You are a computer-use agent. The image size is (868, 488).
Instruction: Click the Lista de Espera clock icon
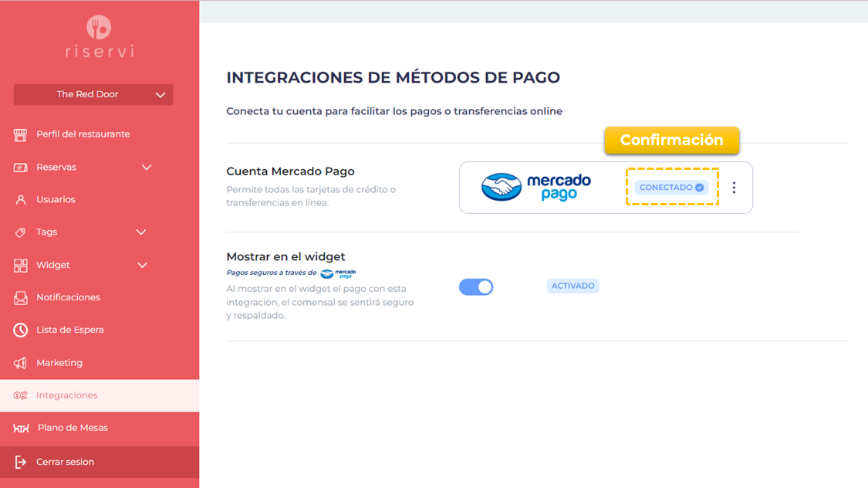21,330
